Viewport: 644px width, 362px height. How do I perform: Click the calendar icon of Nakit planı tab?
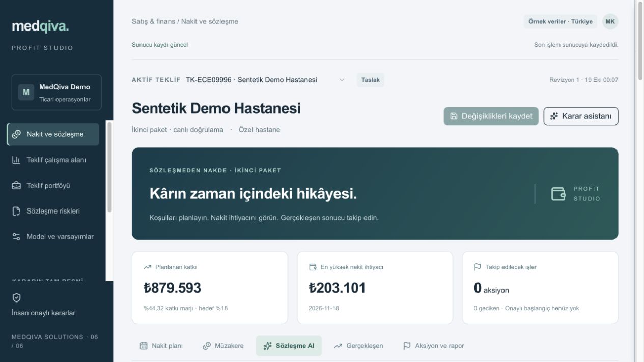pos(144,346)
